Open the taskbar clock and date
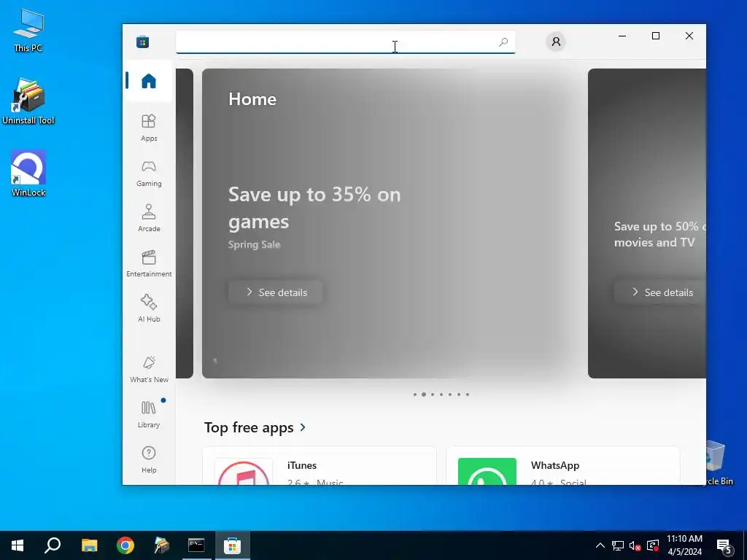The width and height of the screenshot is (747, 560). pos(684,545)
